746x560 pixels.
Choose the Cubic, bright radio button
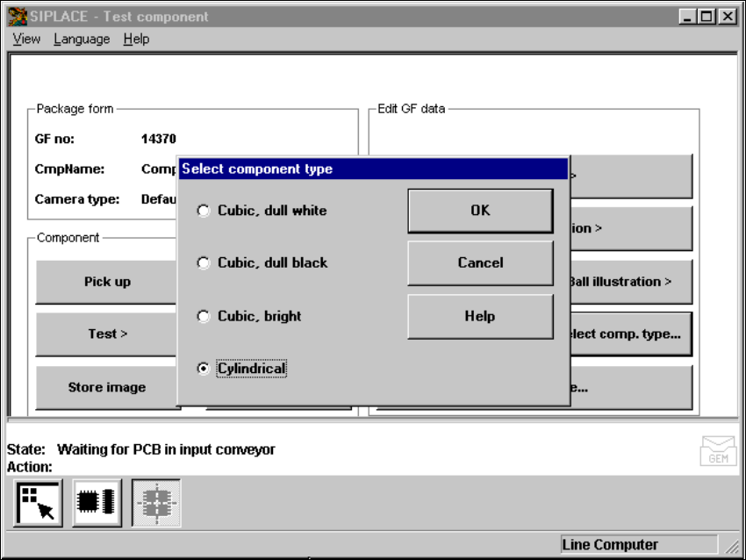(x=203, y=316)
